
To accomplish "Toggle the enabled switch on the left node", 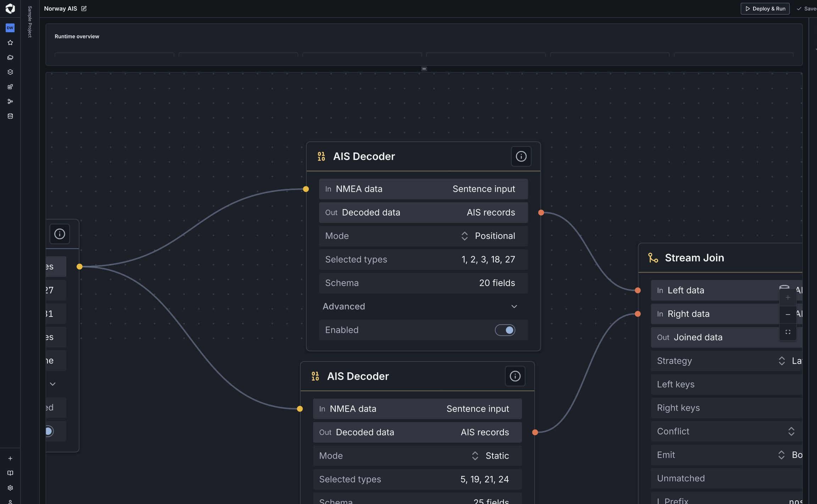I will (x=49, y=431).
